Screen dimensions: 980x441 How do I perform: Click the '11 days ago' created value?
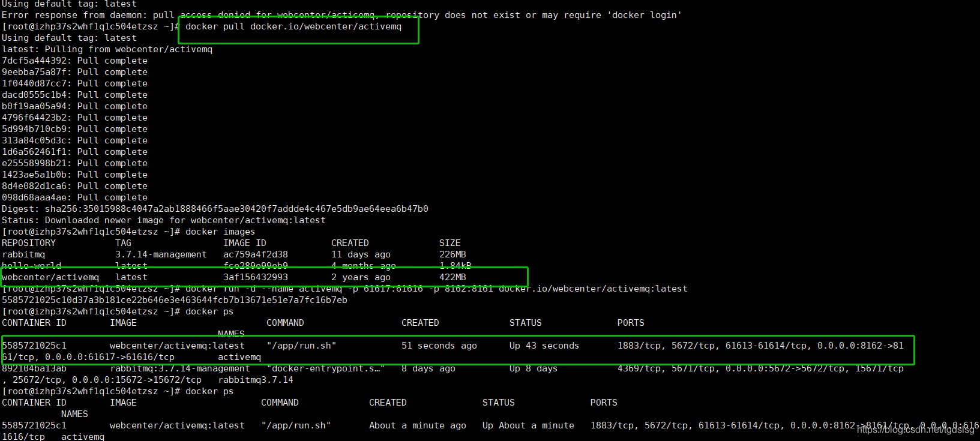tap(361, 254)
